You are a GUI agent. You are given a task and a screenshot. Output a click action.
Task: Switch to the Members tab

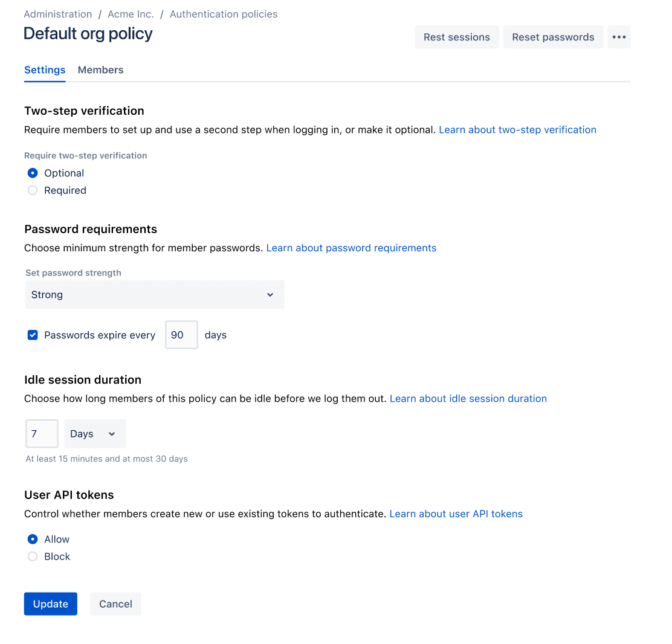point(100,69)
